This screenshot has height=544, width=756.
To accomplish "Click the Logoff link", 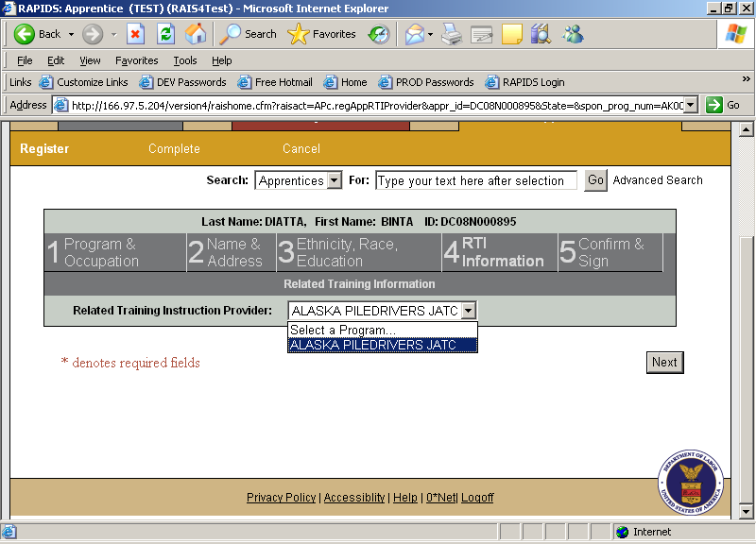I will click(x=477, y=498).
